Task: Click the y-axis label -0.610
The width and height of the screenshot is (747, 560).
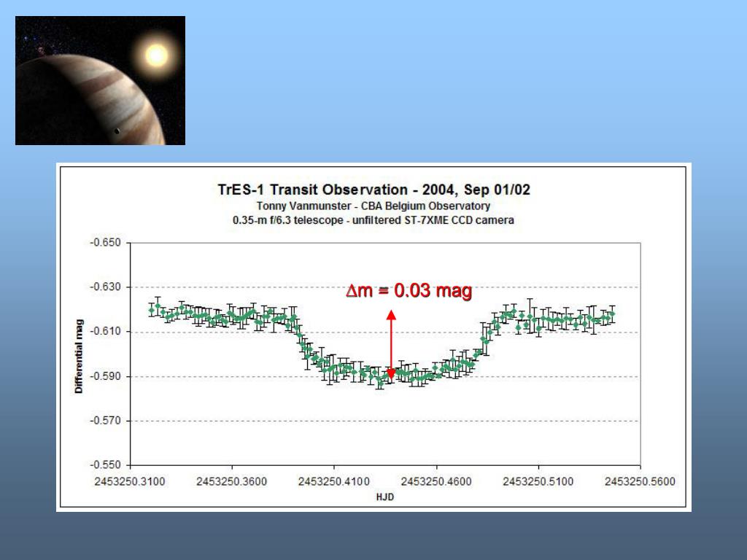Action: 105,332
